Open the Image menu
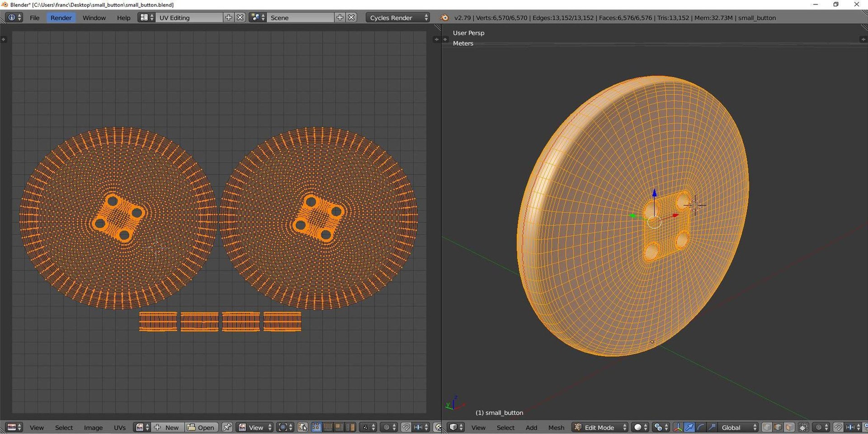 (93, 427)
